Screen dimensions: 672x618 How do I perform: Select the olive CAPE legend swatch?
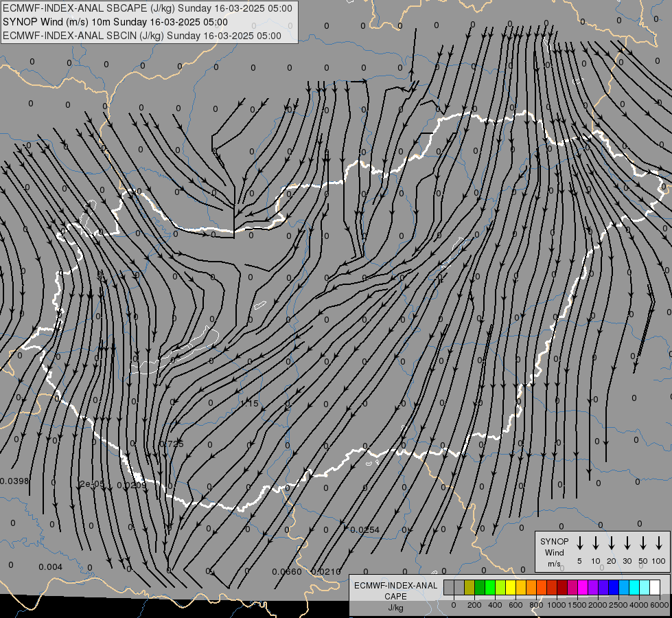470,588
